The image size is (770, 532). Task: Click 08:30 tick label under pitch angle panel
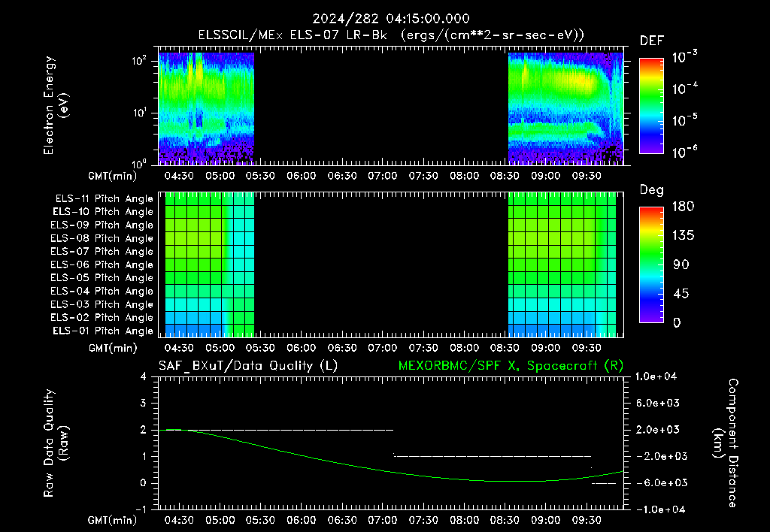505,348
